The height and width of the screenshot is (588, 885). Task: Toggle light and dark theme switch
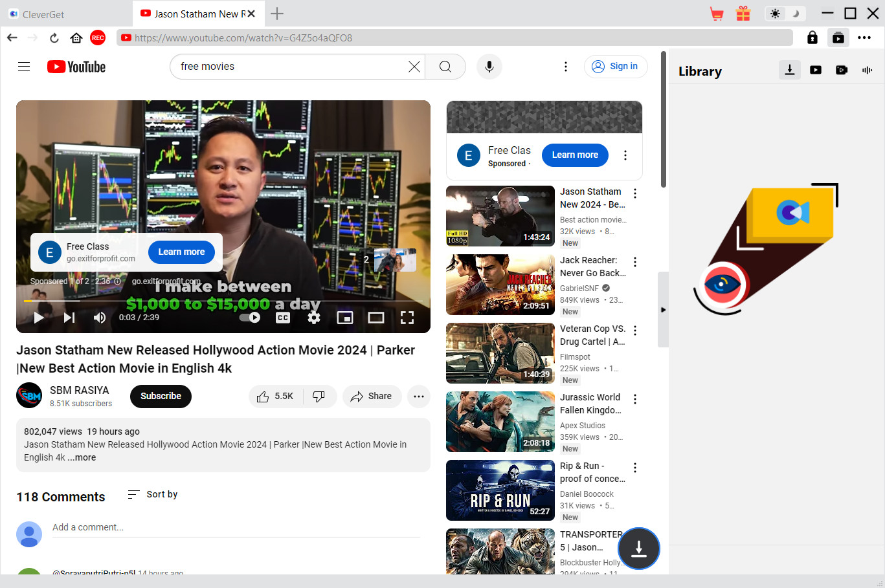coord(785,14)
